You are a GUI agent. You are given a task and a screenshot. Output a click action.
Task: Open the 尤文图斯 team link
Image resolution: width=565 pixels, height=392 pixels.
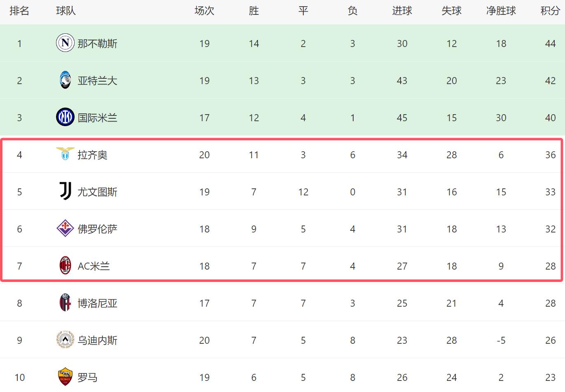click(98, 192)
